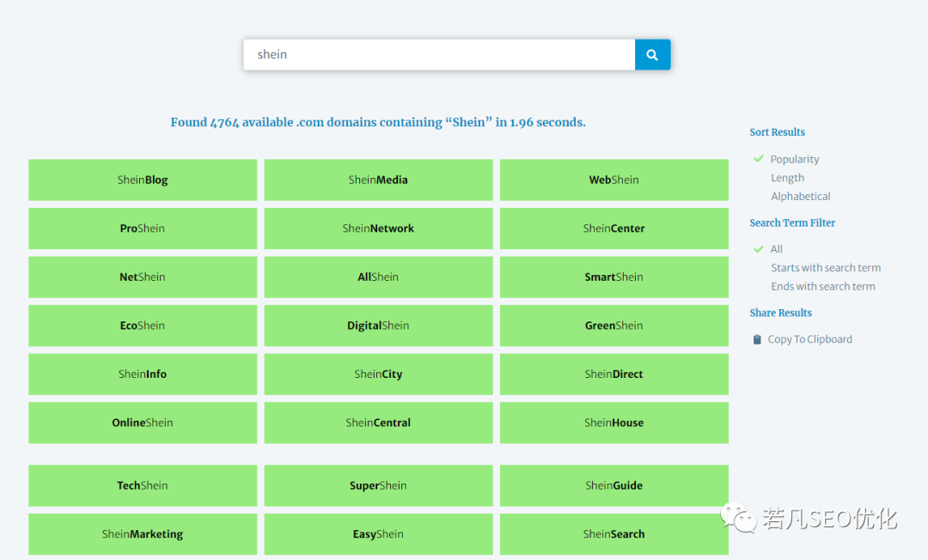Open the SheinInfo domain tile
The width and height of the screenshot is (928, 560).
(143, 374)
